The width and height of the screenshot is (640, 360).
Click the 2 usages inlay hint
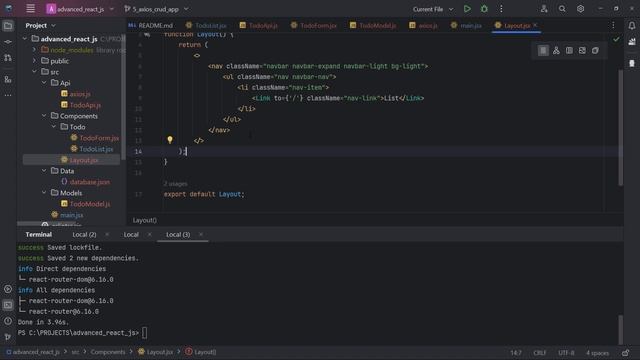[x=176, y=184]
